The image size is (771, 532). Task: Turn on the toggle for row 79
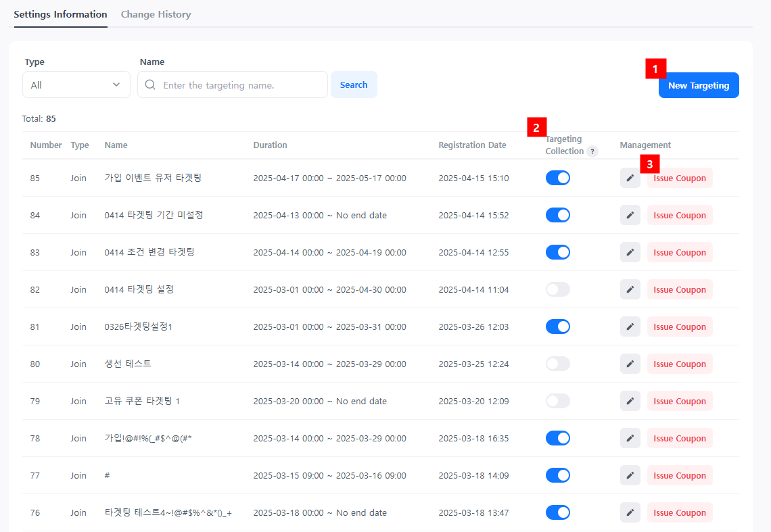coord(557,401)
